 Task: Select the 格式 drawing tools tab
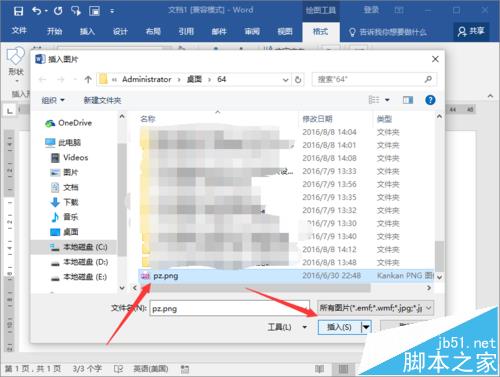(320, 32)
